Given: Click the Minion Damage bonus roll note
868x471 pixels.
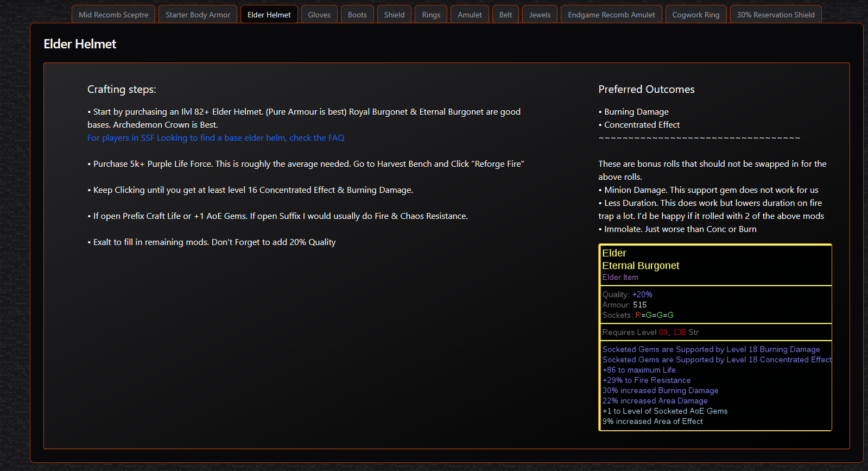Looking at the screenshot, I should tap(708, 190).
